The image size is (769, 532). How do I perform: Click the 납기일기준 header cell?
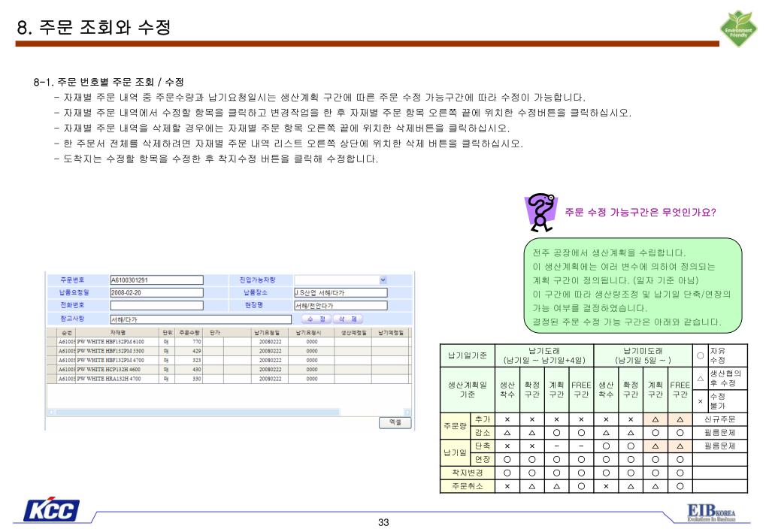(x=468, y=355)
